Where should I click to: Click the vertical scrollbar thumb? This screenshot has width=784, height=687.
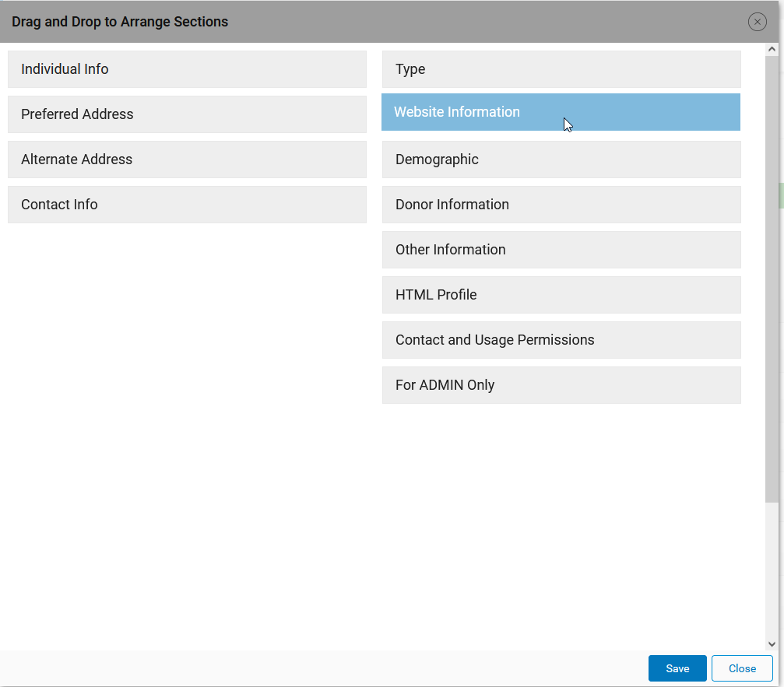tap(772, 279)
